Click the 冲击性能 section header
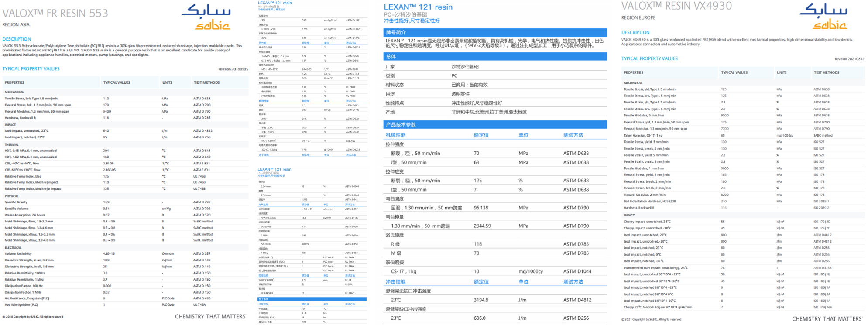The width and height of the screenshot is (868, 325). click(x=395, y=282)
